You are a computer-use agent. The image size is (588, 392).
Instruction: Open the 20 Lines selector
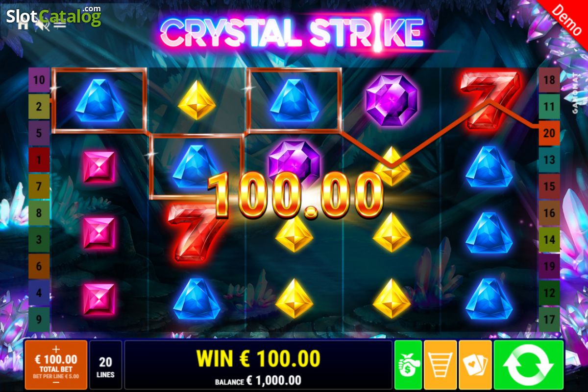click(x=105, y=365)
